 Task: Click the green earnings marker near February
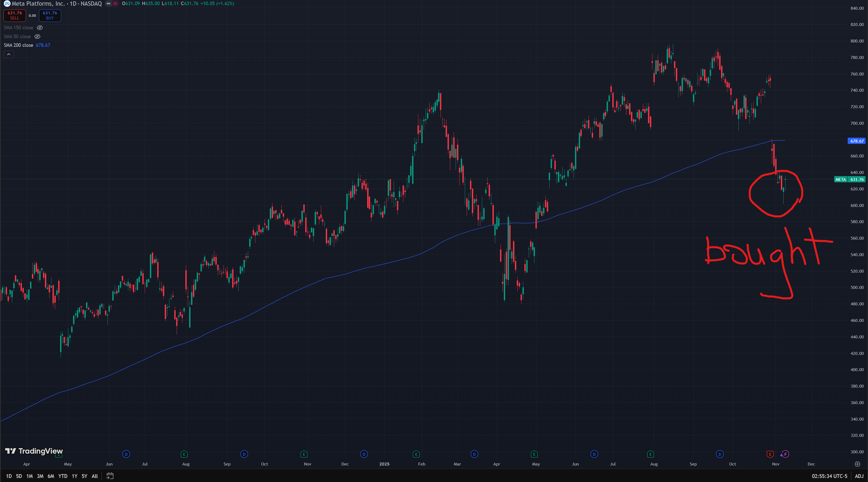[x=416, y=454]
